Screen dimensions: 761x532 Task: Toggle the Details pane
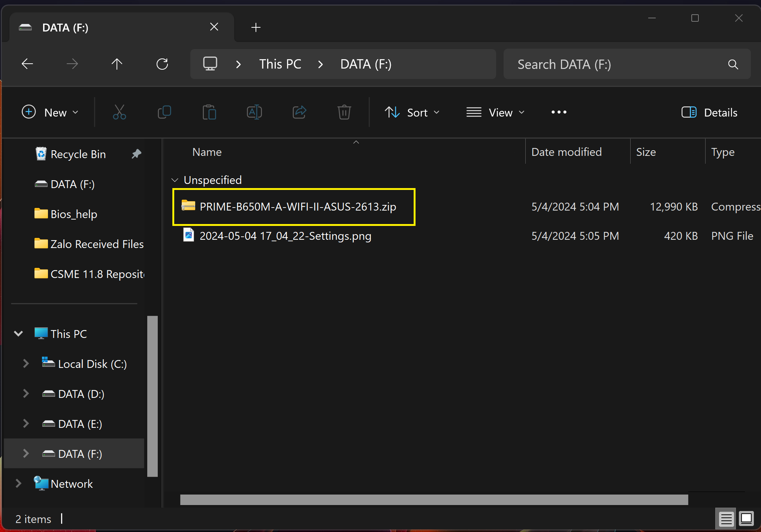point(709,112)
